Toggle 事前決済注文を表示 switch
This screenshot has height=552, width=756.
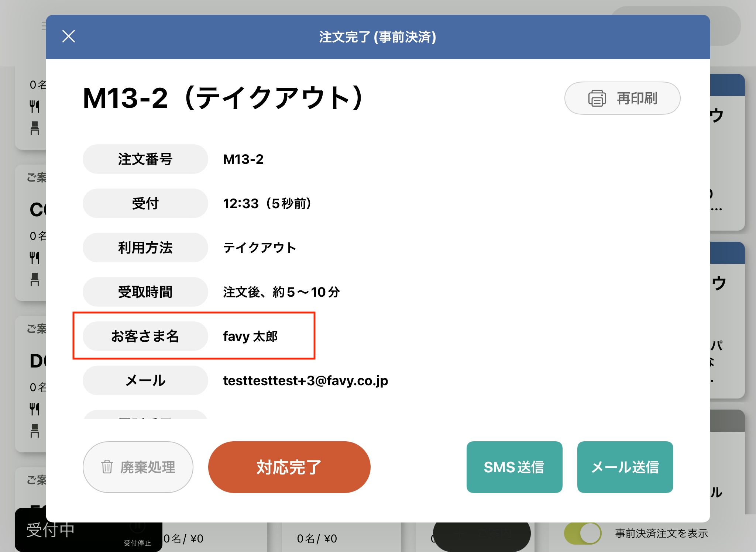pyautogui.click(x=583, y=533)
